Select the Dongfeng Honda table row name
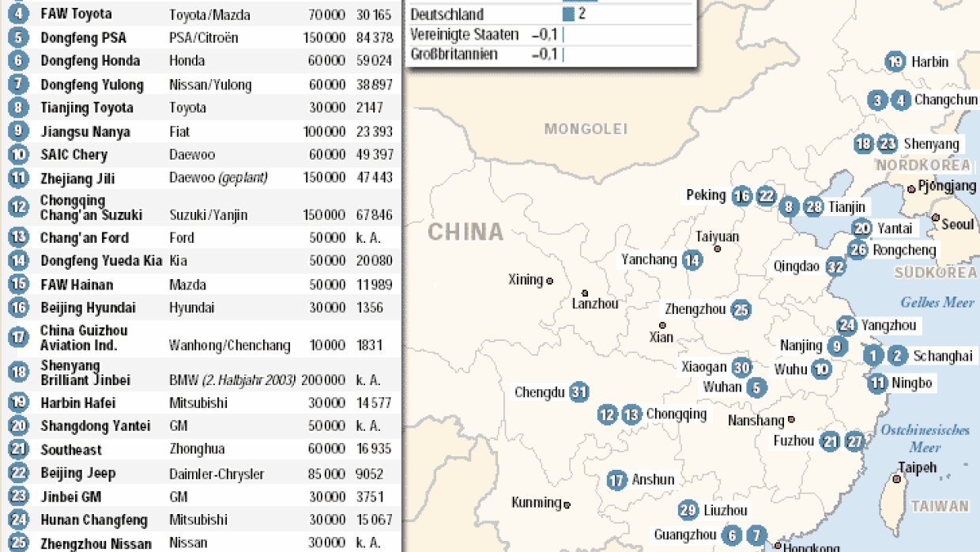The width and height of the screenshot is (980, 552). (x=90, y=61)
